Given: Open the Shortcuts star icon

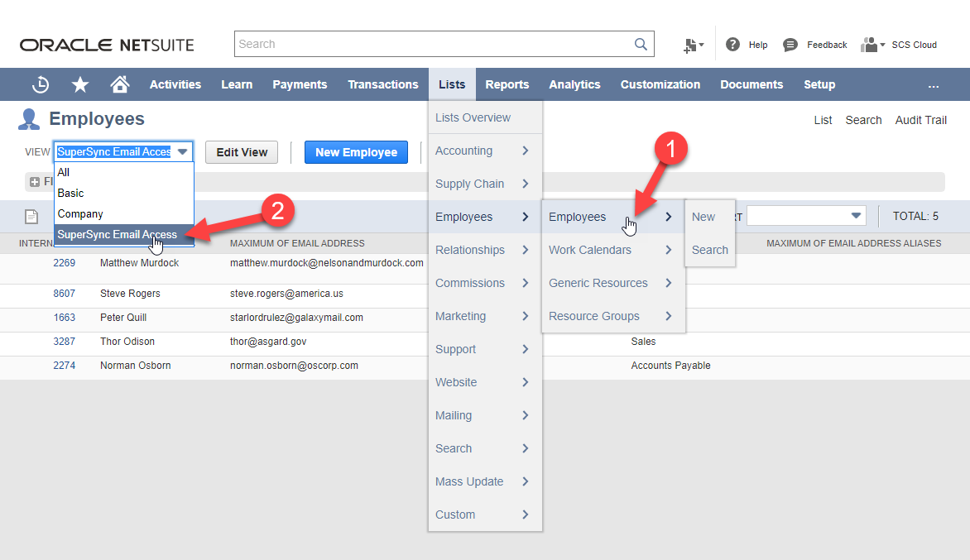Looking at the screenshot, I should click(x=79, y=84).
